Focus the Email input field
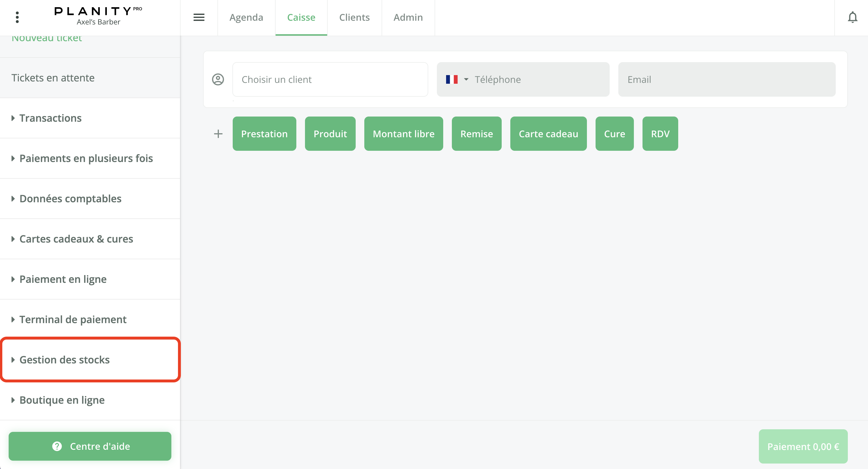 (727, 79)
